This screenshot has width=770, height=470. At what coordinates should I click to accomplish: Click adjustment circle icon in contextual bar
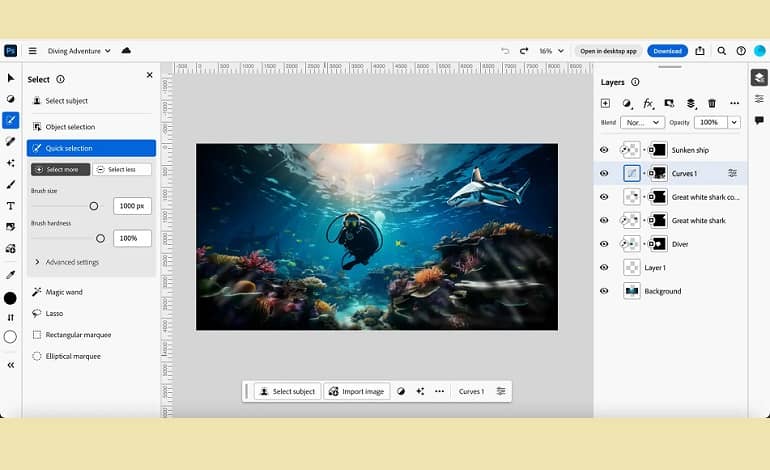click(401, 391)
